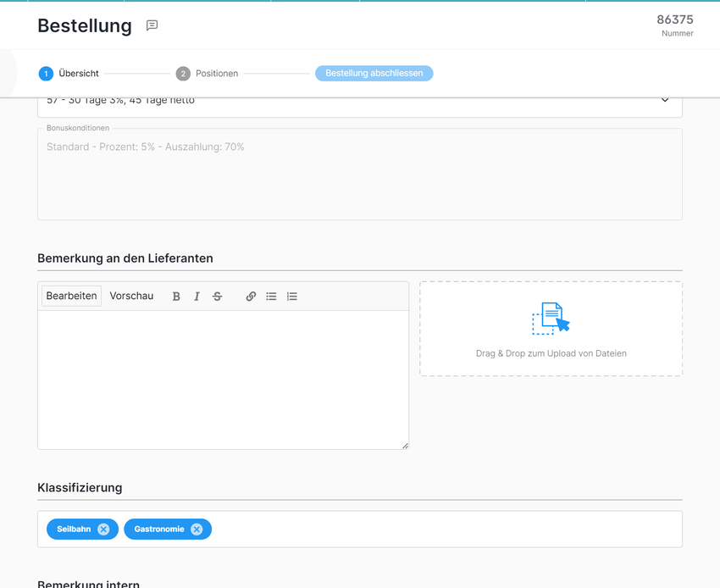
Task: Switch to the Bearbeiten tab
Action: [71, 296]
